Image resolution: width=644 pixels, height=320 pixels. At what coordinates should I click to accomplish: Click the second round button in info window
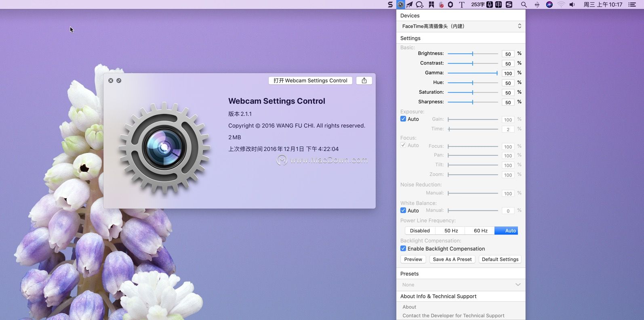pyautogui.click(x=119, y=81)
